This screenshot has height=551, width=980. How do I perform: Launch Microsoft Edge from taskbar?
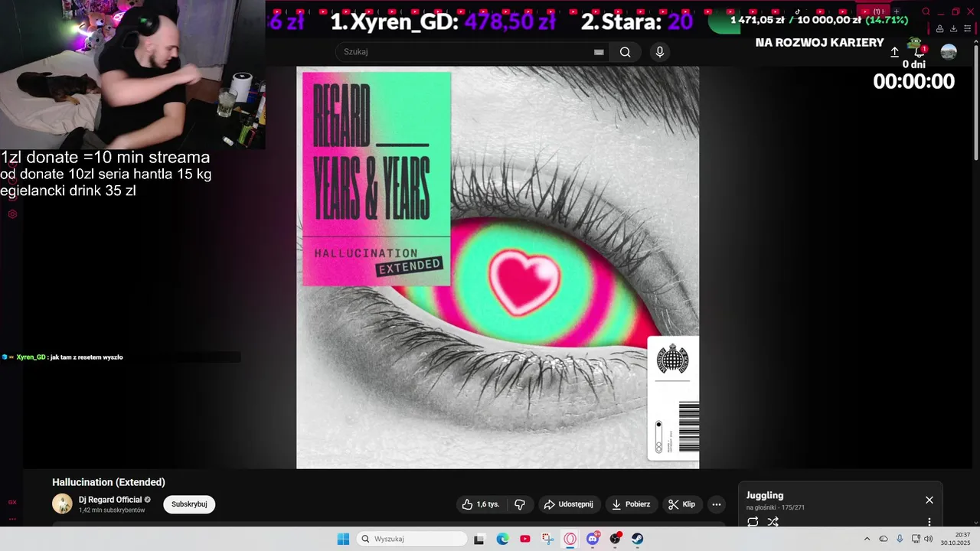coord(502,539)
